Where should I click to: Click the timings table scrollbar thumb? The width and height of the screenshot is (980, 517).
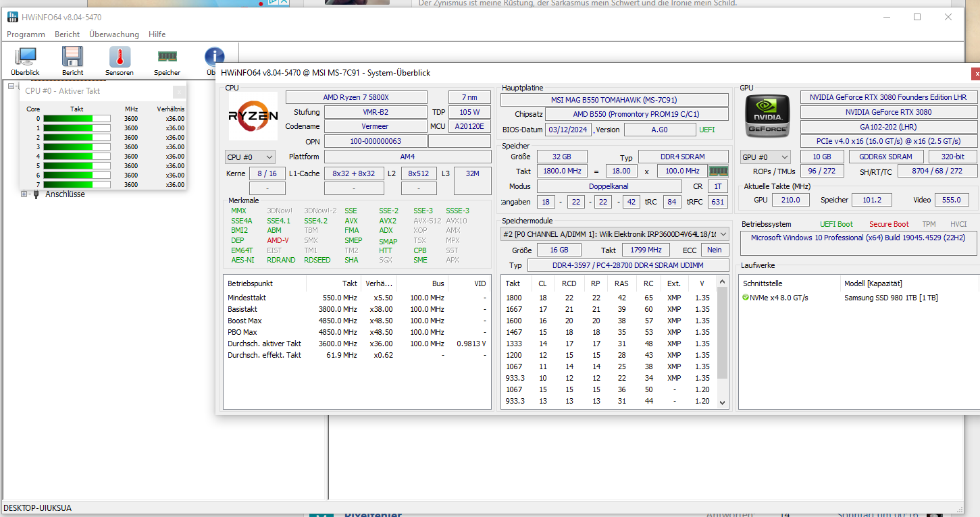(722, 333)
